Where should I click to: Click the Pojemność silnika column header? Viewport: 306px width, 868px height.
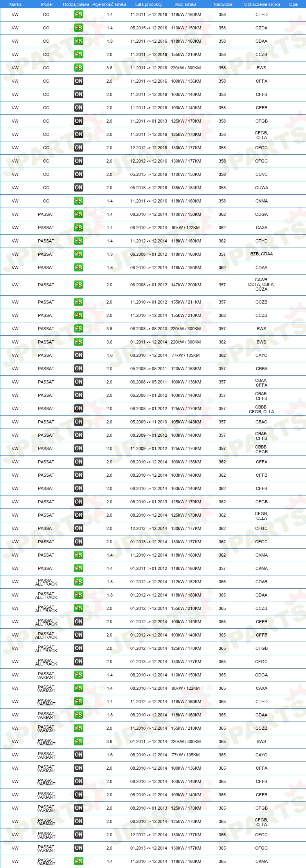[x=109, y=4]
